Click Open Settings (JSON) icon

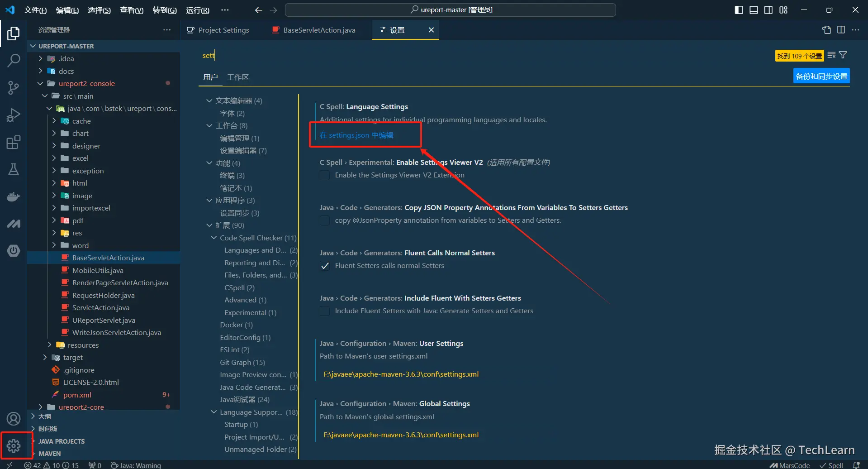(826, 30)
